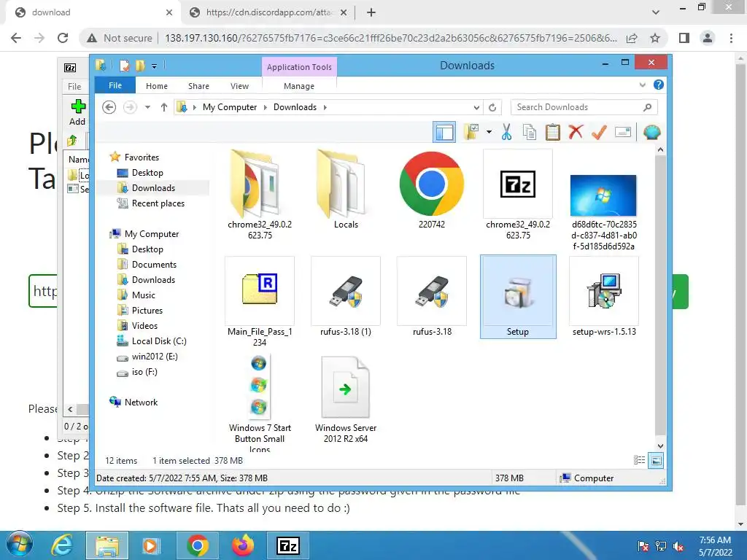Image resolution: width=747 pixels, height=560 pixels.
Task: Bookmark this page with star icon
Action: pyautogui.click(x=655, y=38)
